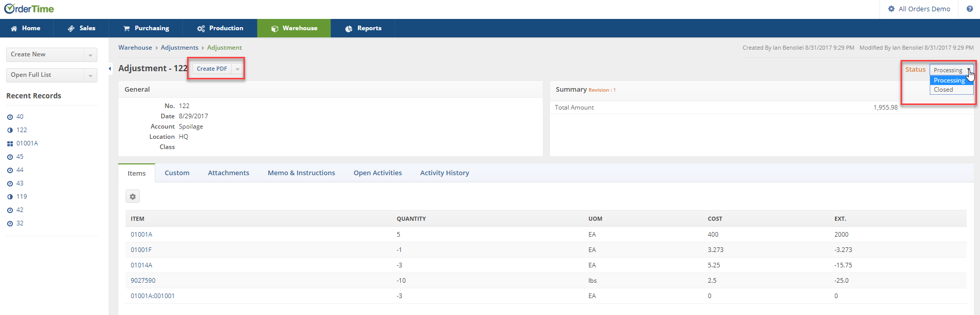Screen dimensions: 980x315
Task: Open the items grid settings gear
Action: (x=133, y=196)
